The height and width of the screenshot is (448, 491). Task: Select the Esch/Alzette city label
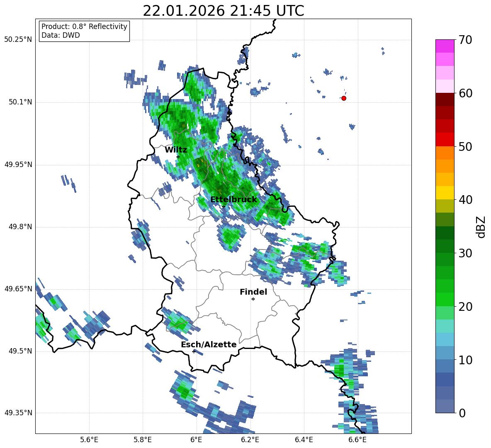(209, 345)
